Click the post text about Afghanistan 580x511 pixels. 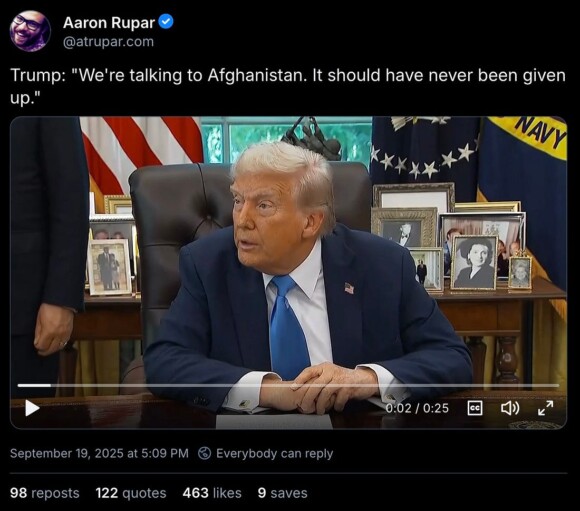(288, 87)
